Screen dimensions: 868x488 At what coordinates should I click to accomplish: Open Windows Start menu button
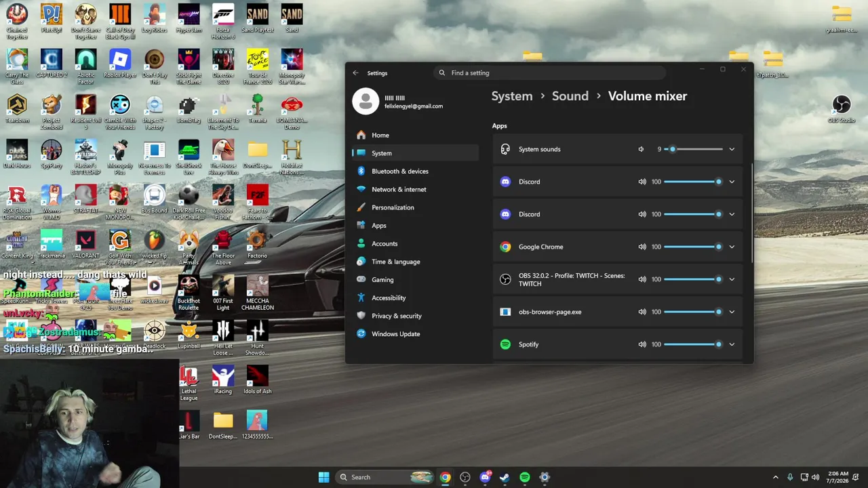coord(323,477)
